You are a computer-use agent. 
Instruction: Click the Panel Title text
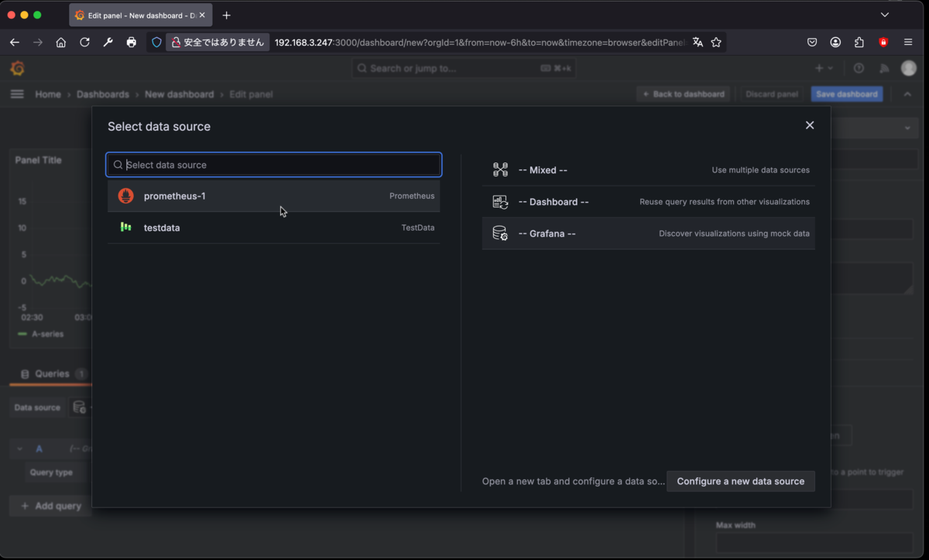pos(38,160)
